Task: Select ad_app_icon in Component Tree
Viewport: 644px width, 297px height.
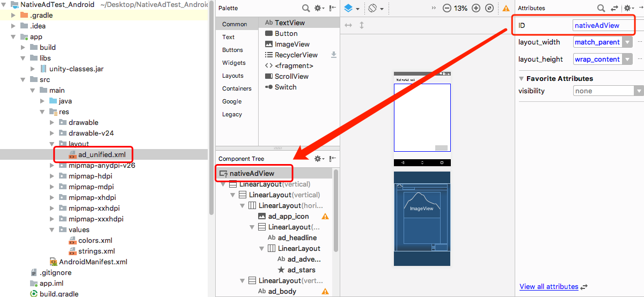Action: pyautogui.click(x=289, y=217)
